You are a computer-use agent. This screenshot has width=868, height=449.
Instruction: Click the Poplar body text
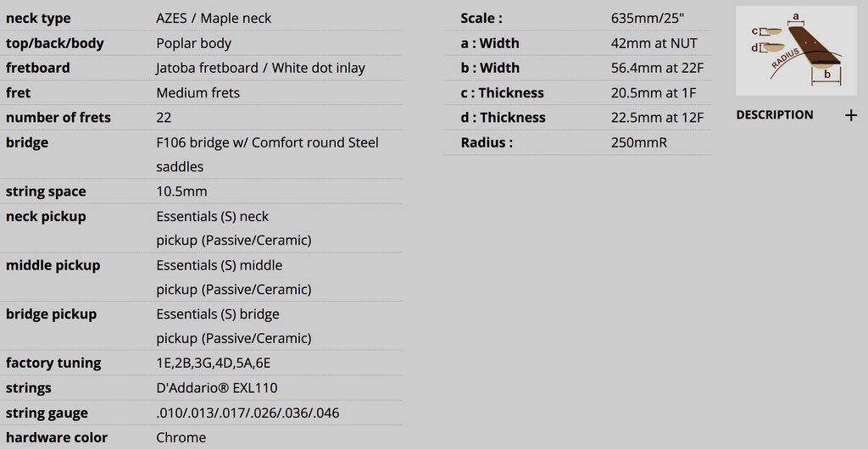pos(194,43)
